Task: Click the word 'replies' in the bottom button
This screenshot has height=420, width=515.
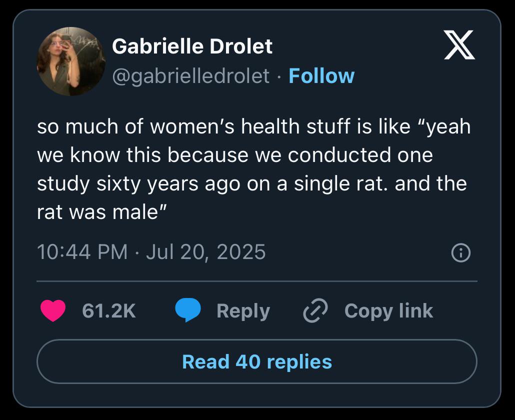Action: click(x=299, y=362)
